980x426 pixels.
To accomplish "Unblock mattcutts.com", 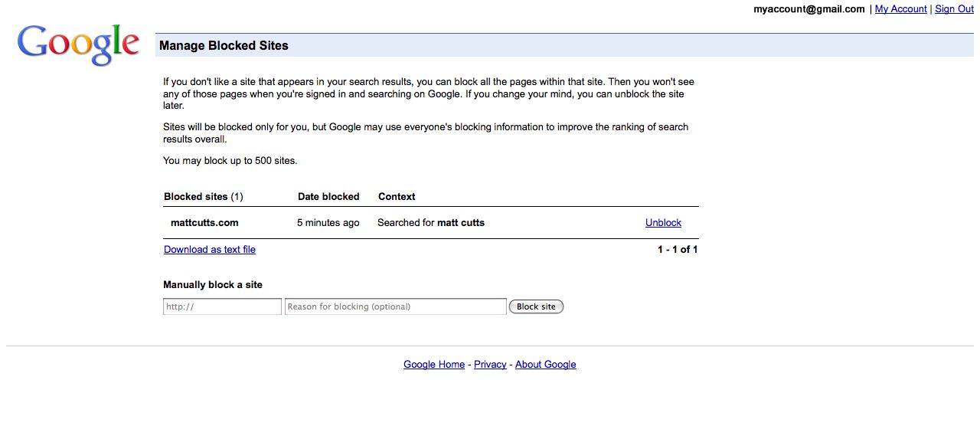I will 663,223.
